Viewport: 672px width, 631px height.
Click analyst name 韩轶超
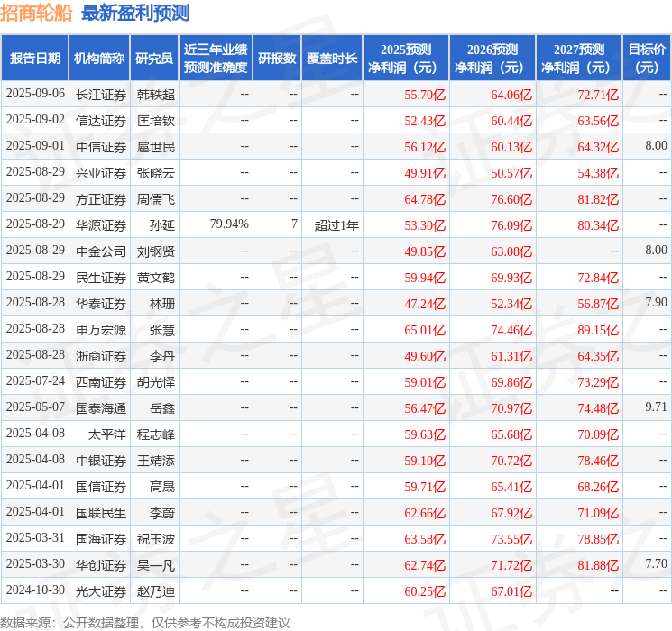155,95
